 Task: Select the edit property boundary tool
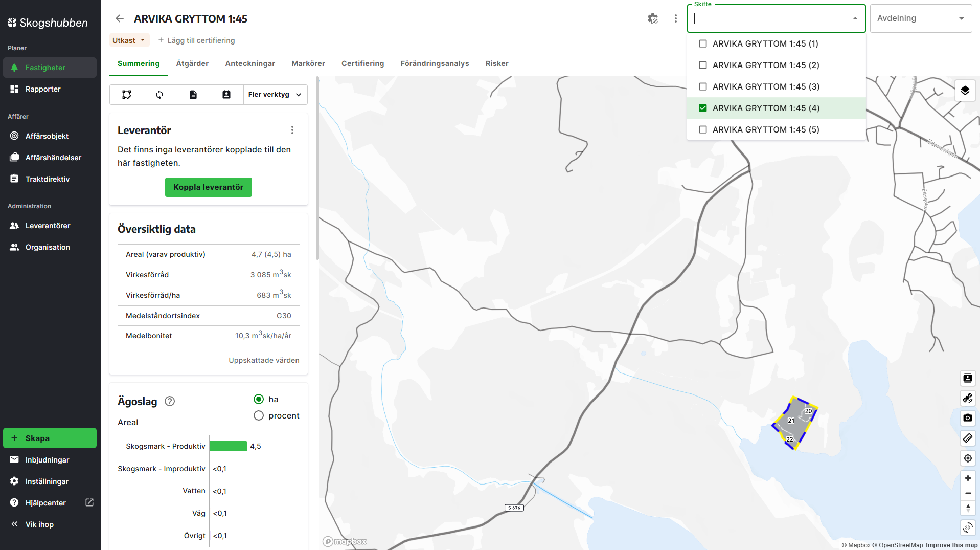pos(126,95)
